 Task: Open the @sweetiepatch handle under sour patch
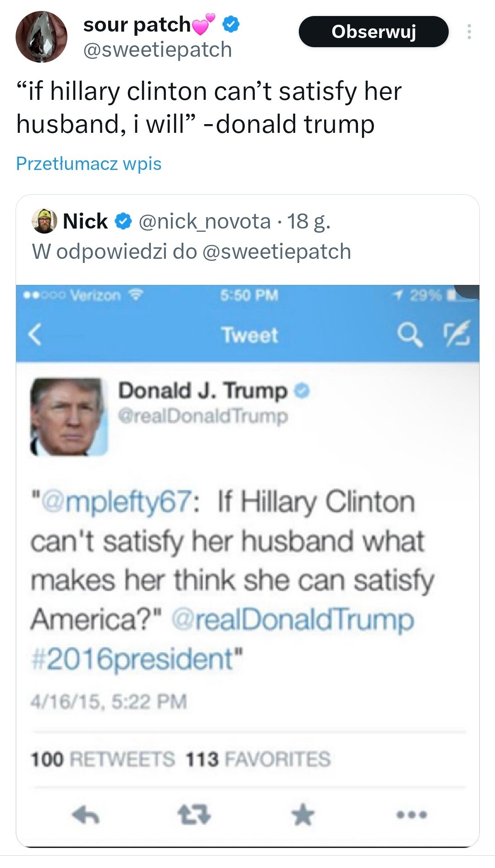tap(157, 49)
